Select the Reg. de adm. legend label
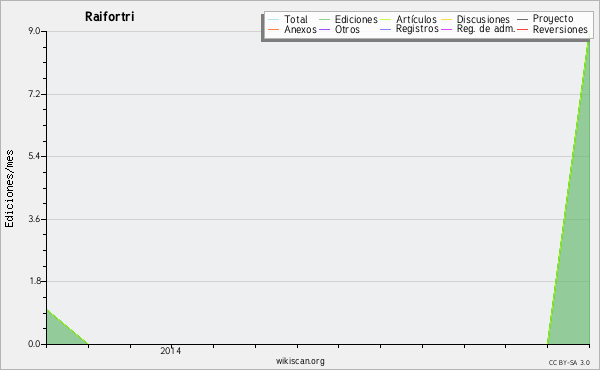This screenshot has width=600, height=370. (x=486, y=29)
